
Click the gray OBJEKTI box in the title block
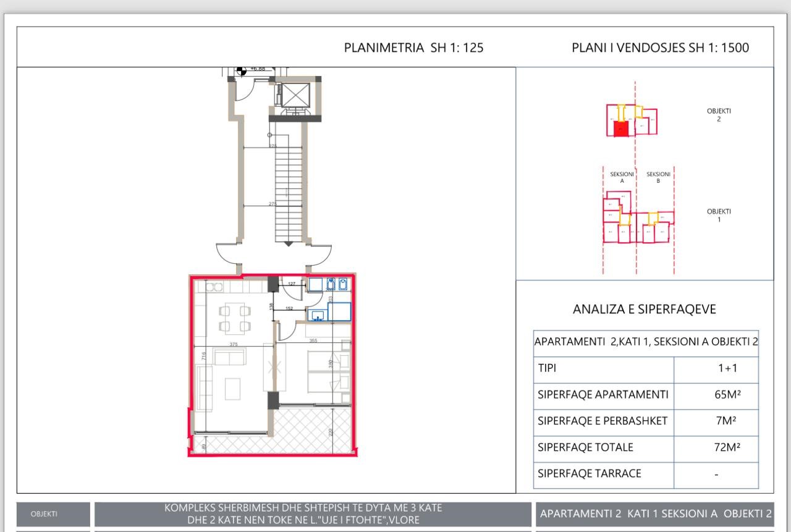tap(53, 513)
